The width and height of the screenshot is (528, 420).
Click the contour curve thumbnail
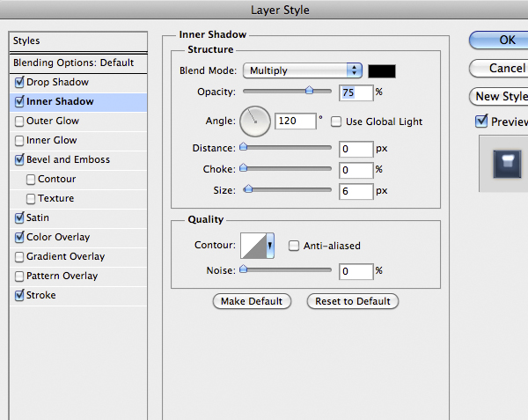(253, 246)
